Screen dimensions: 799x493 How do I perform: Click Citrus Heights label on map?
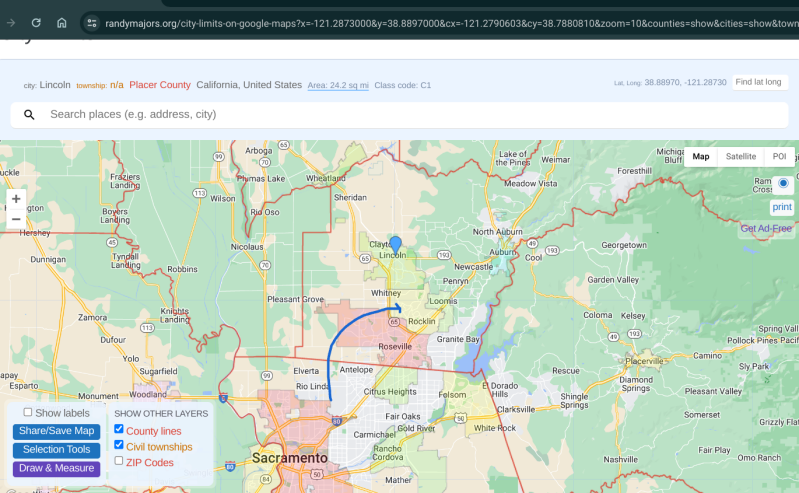pos(390,392)
